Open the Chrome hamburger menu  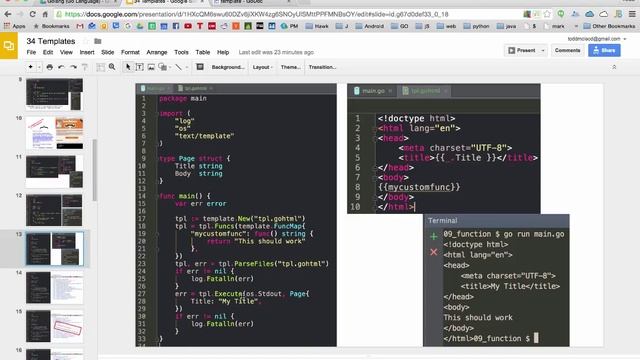click(x=632, y=14)
